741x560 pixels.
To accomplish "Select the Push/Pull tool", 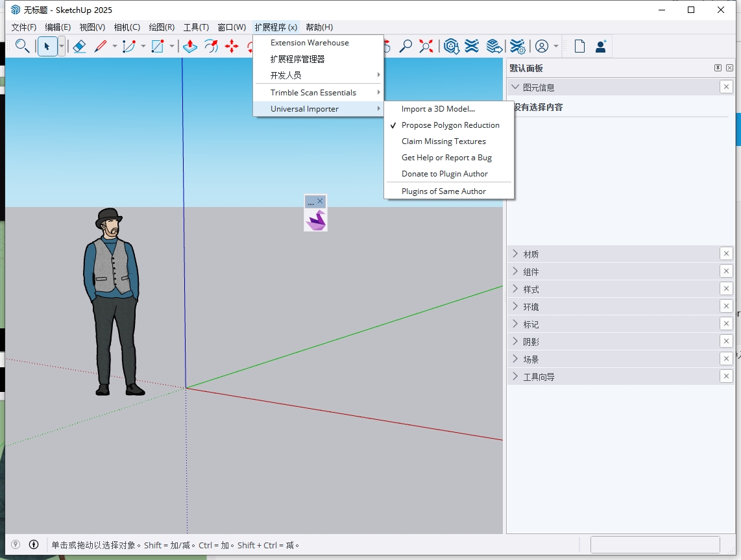I will click(190, 46).
